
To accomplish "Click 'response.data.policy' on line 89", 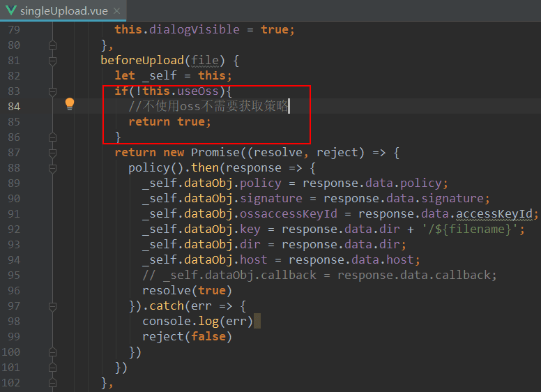I will tap(372, 183).
